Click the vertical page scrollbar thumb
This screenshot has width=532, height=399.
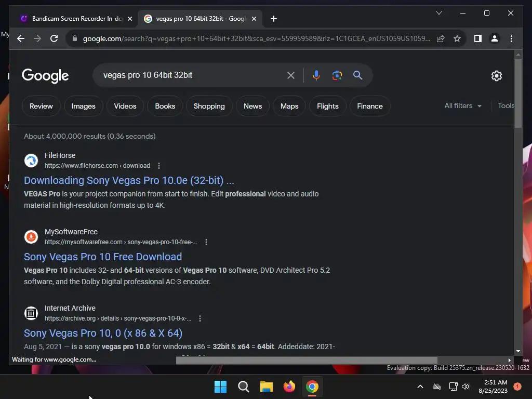tap(518, 94)
